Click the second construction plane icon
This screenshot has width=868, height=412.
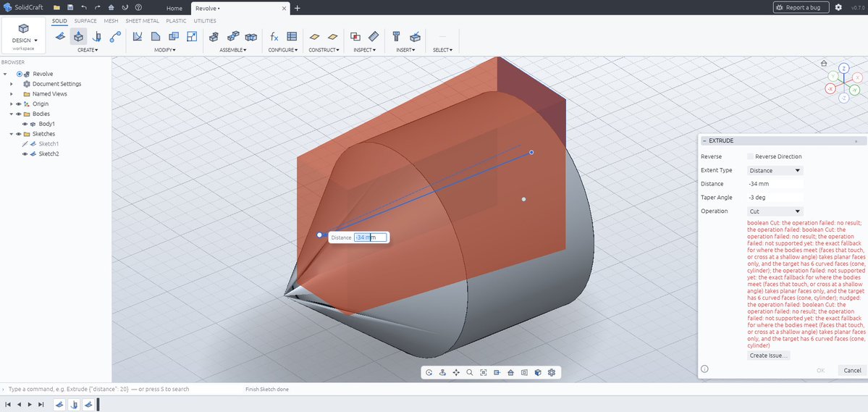coord(332,36)
